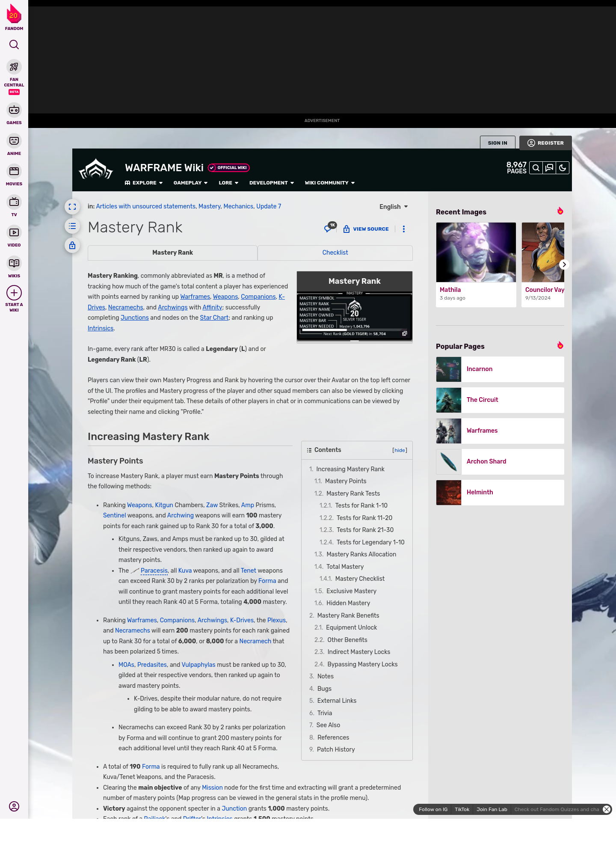Click the Fandom search magnifier icon

point(14,45)
